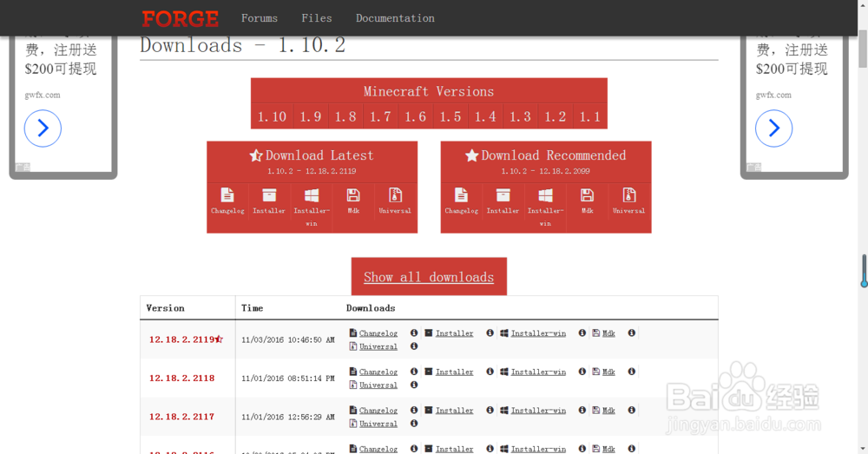Image resolution: width=868 pixels, height=454 pixels.
Task: Click info icon after Installer for 12.18.2.2118
Action: 490,372
